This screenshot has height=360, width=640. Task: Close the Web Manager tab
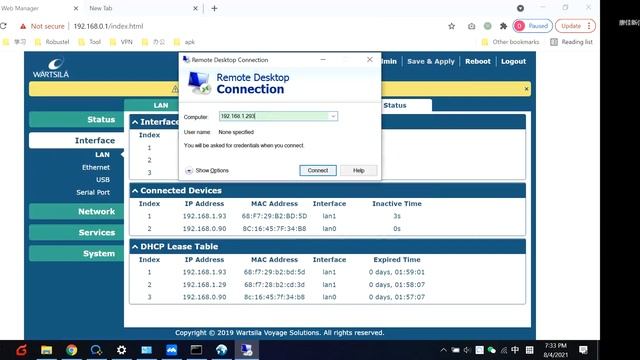(x=76, y=8)
